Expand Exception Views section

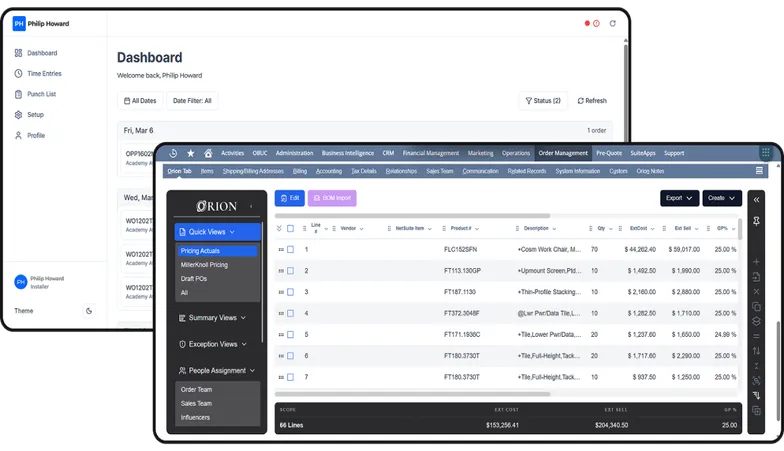[213, 344]
